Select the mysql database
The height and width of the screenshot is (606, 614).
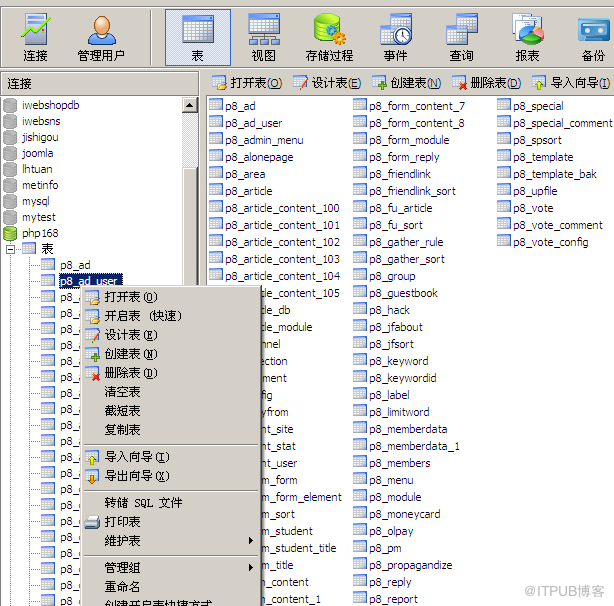click(x=36, y=201)
